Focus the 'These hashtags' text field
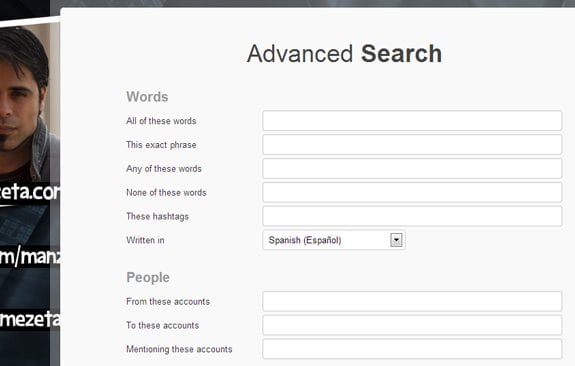This screenshot has width=575, height=366. pos(412,216)
